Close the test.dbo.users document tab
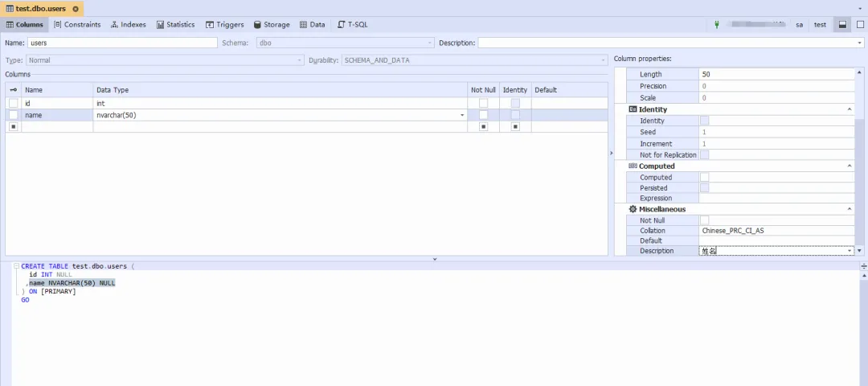This screenshot has width=868, height=386. pyautogui.click(x=76, y=8)
